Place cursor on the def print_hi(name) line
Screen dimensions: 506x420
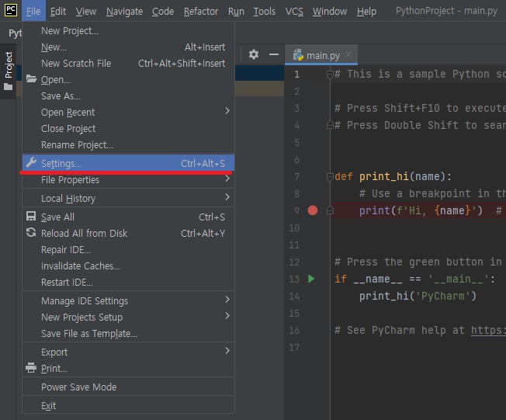tap(393, 176)
